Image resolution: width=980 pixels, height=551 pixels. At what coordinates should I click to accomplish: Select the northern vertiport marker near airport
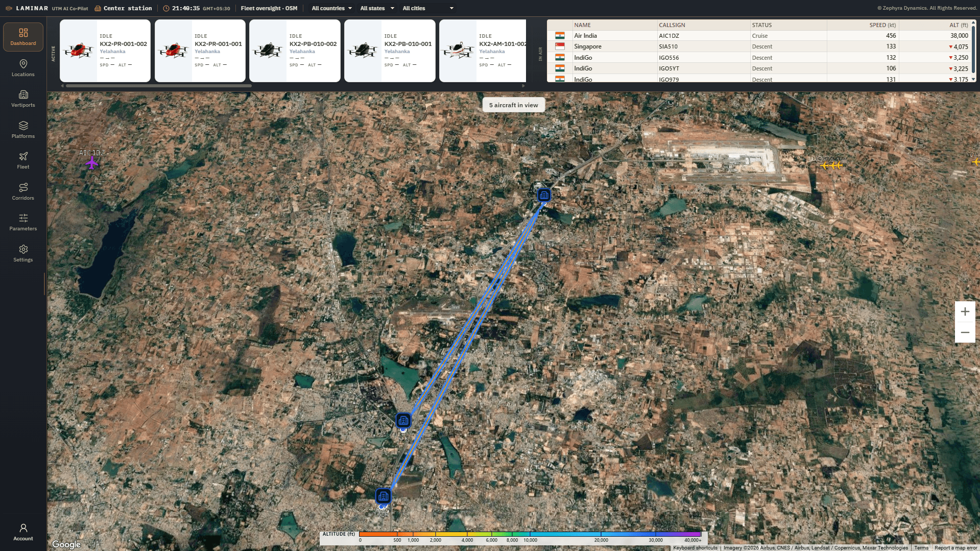[x=544, y=195]
